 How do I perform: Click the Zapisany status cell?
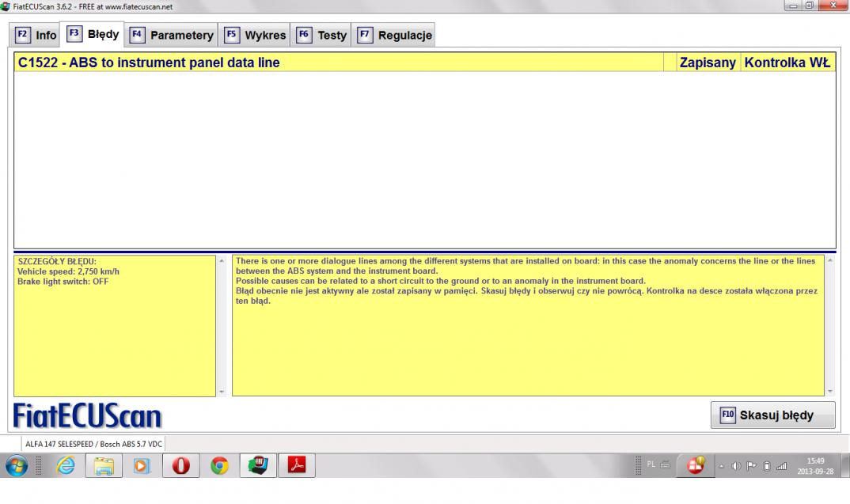(x=708, y=63)
